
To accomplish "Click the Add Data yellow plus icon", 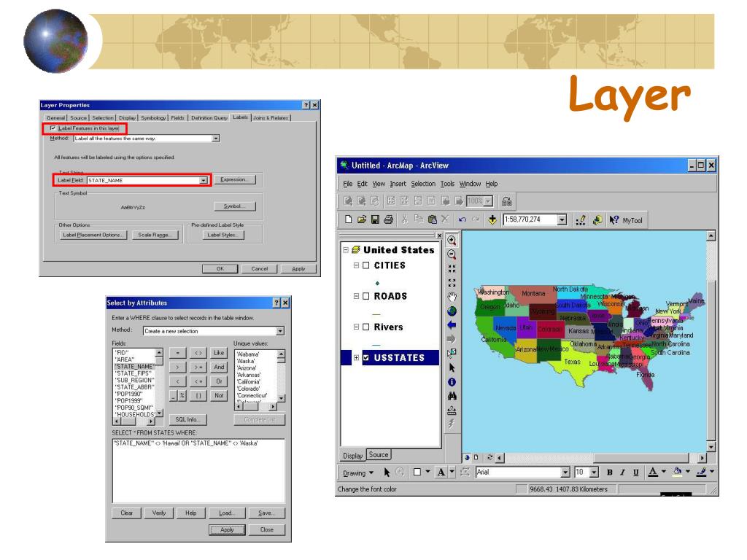I will [x=492, y=219].
